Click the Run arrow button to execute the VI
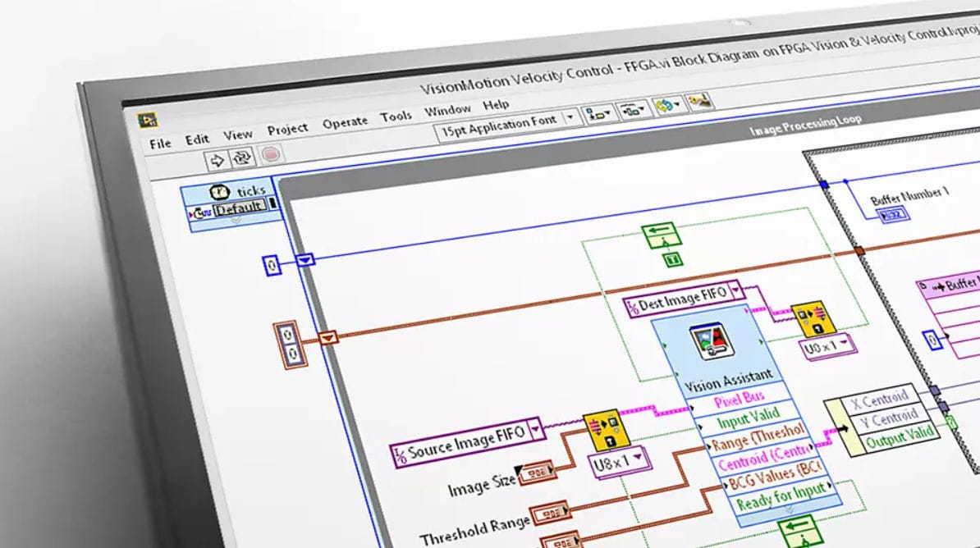980x548 pixels. (x=218, y=158)
